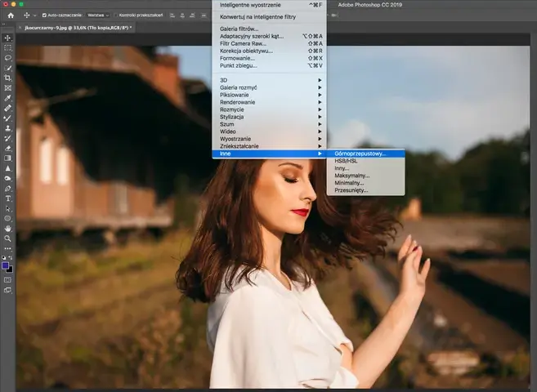Select the Sponge/Dodge tool
537x392 pixels.
tap(7, 178)
